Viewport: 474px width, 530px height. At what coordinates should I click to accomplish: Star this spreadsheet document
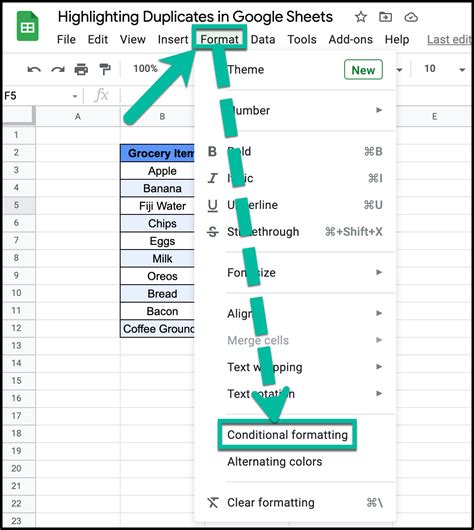point(361,17)
